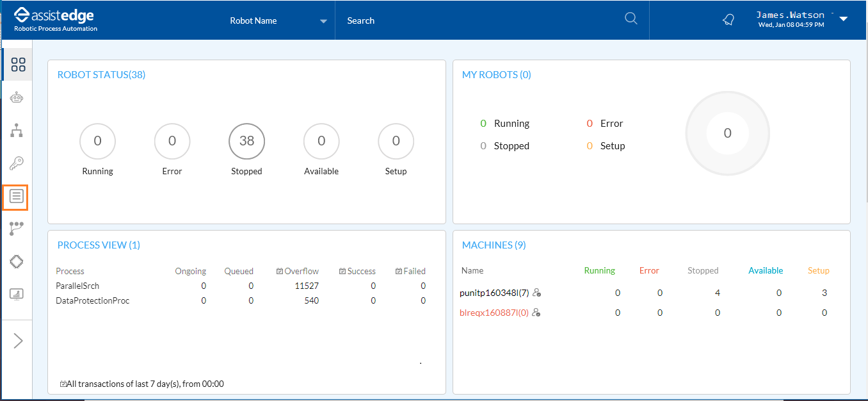Click Setup value 3 for punitp160348l
Screen dimensions: 868x401
coord(824,293)
